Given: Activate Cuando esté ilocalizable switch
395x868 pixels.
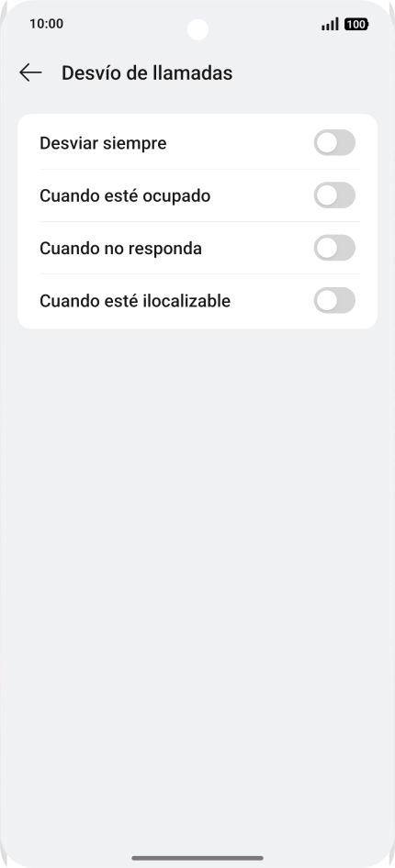Looking at the screenshot, I should coord(334,301).
